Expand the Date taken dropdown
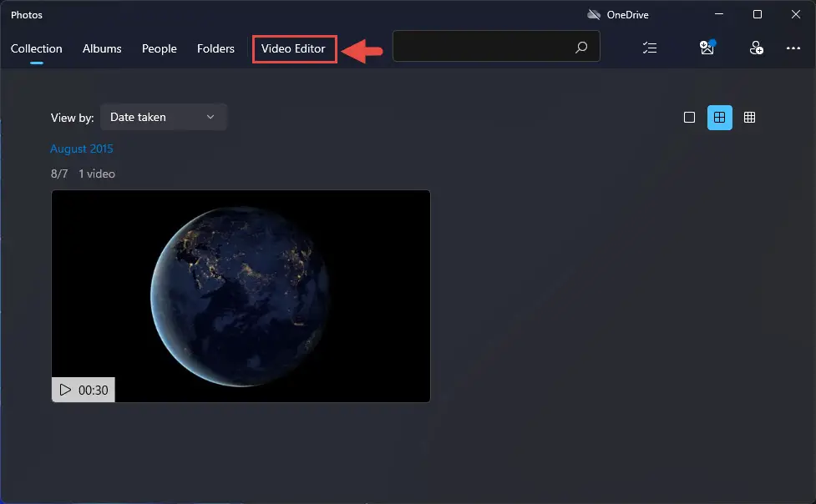816x504 pixels. click(164, 117)
